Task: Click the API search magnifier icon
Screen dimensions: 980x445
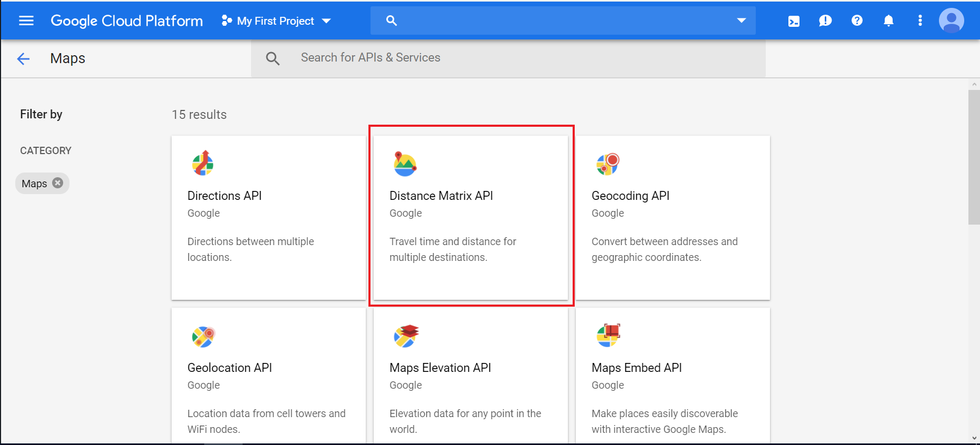Action: (273, 58)
